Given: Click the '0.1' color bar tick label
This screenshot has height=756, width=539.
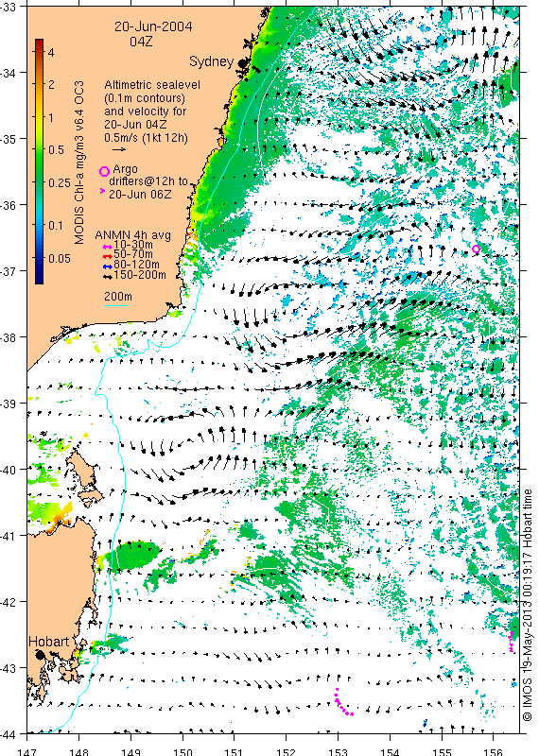Looking at the screenshot, I should point(56,226).
